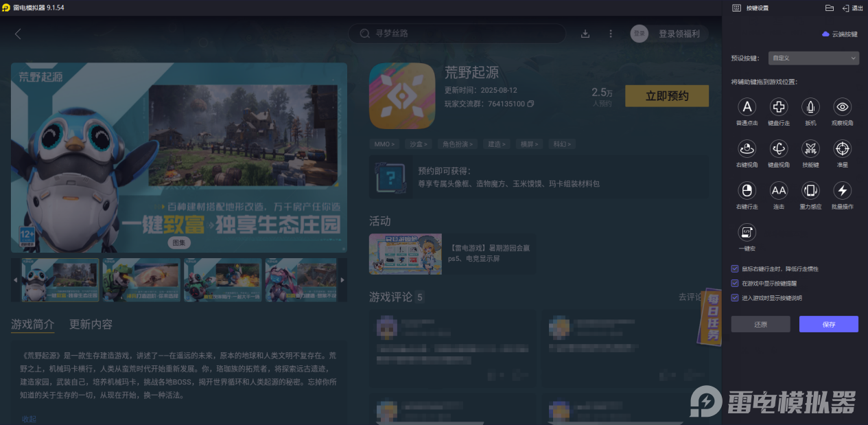The width and height of the screenshot is (868, 425).
Task: Open the 预设按键 自定义 dropdown
Action: 813,58
